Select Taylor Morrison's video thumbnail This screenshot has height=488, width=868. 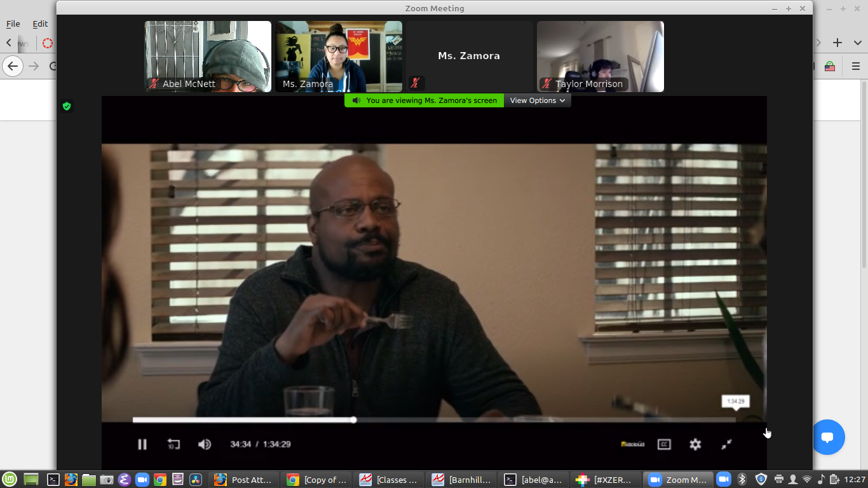coord(600,57)
